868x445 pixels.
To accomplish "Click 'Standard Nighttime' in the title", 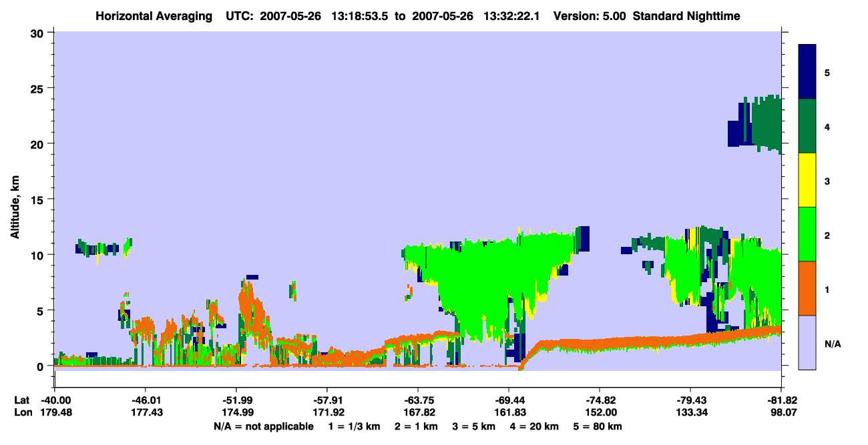I will coord(686,16).
